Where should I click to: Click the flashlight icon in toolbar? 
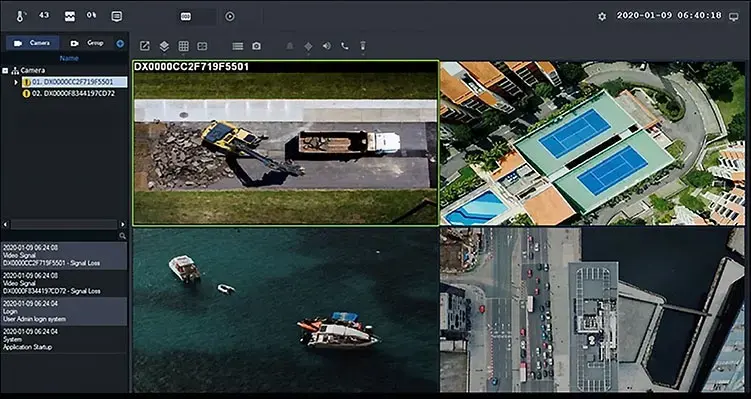(x=363, y=46)
